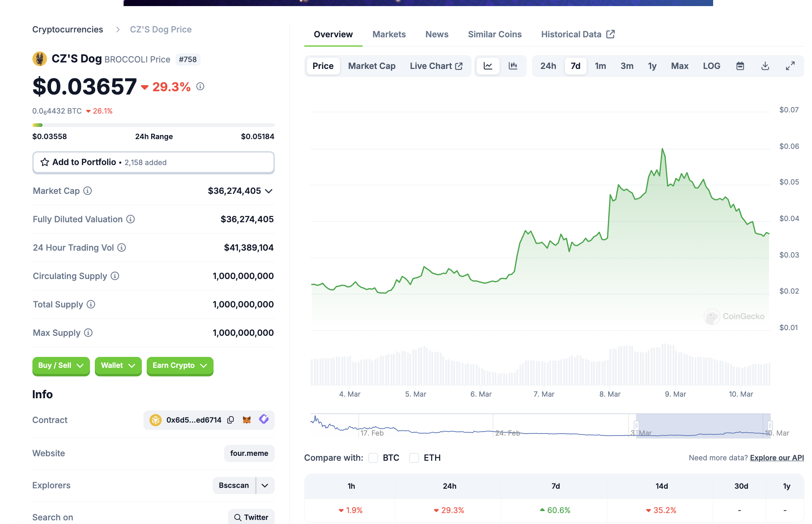Expand the Bscscan explorers dropdown arrow
The width and height of the screenshot is (812, 524).
pyautogui.click(x=265, y=485)
